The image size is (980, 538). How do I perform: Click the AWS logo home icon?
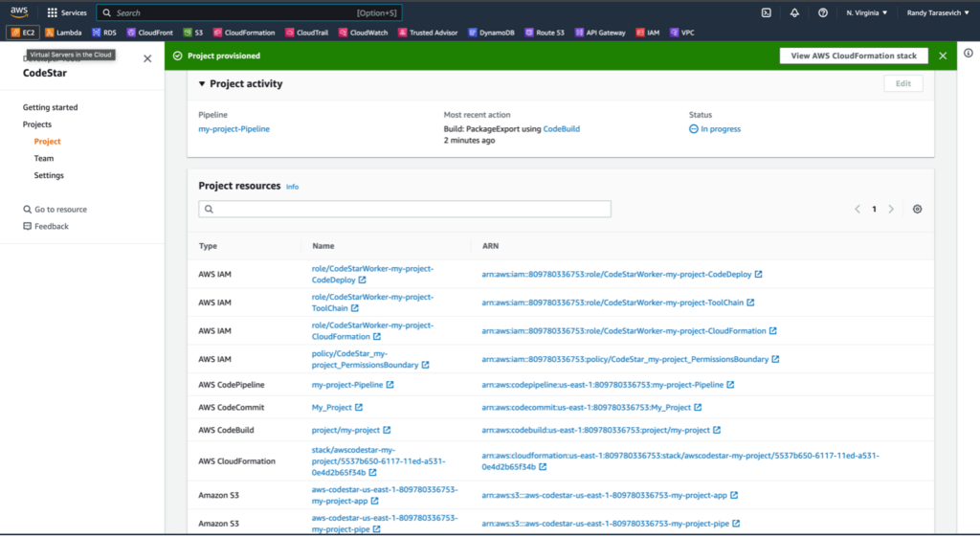tap(19, 12)
